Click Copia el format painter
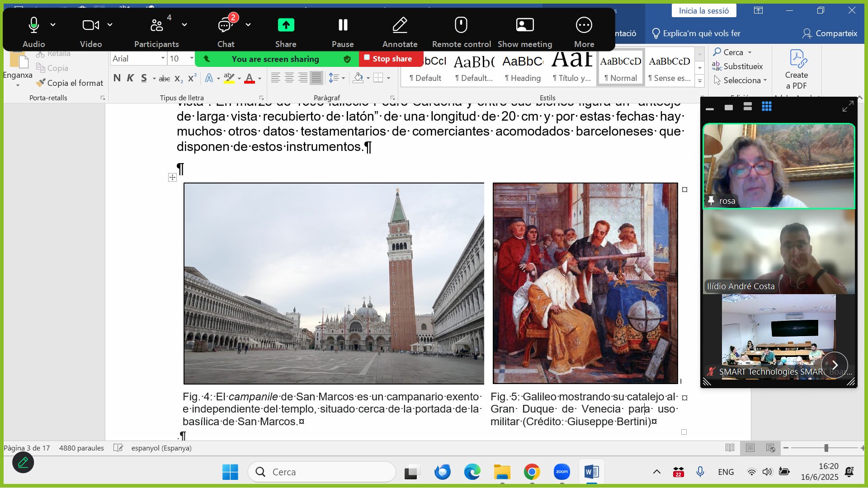 coord(70,83)
